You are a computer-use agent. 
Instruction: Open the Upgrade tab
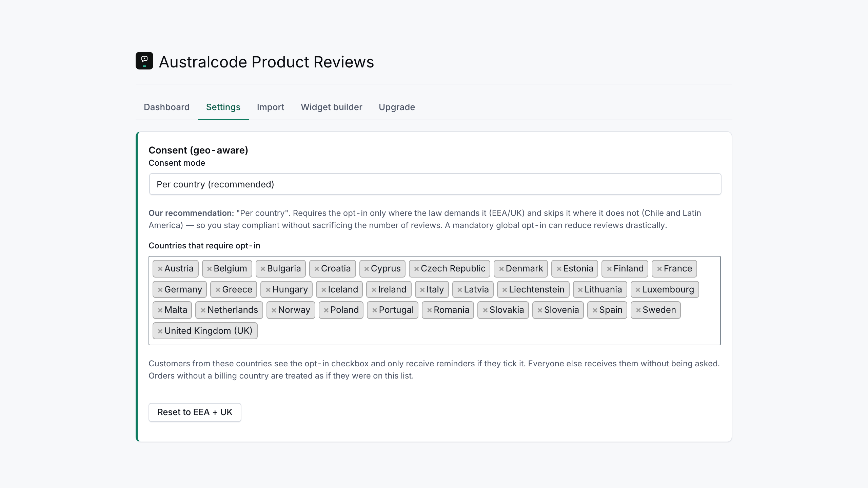pyautogui.click(x=397, y=107)
